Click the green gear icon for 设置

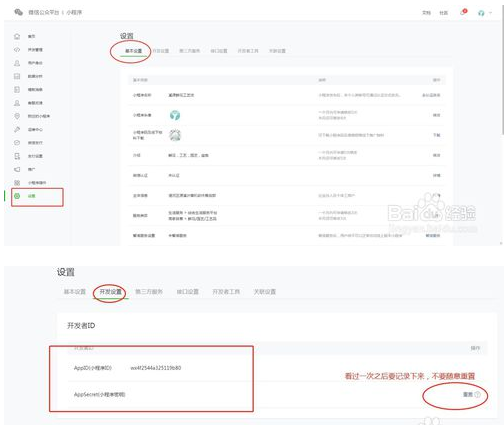click(17, 196)
